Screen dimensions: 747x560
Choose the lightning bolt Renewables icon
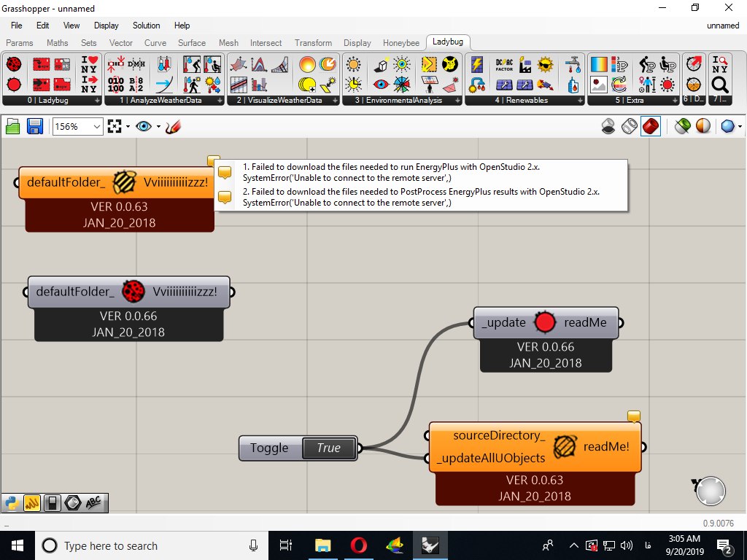(x=477, y=65)
